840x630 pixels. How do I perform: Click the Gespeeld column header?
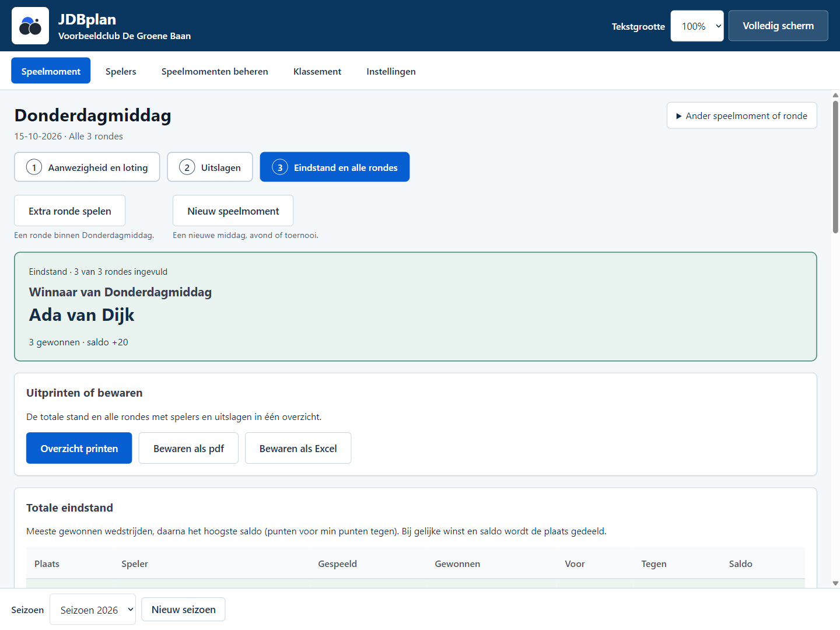[x=337, y=563]
